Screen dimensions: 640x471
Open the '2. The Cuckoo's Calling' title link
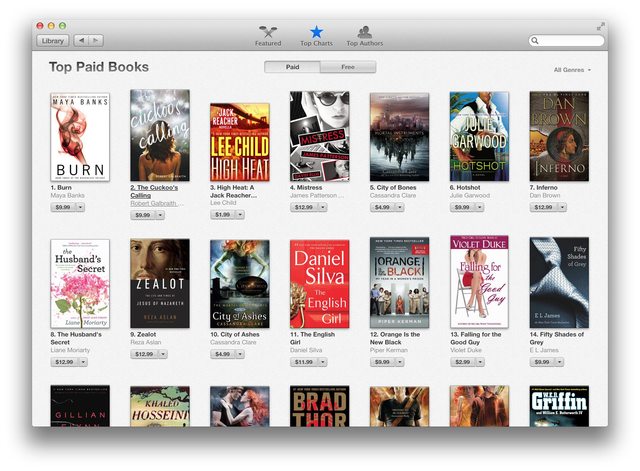(x=154, y=191)
